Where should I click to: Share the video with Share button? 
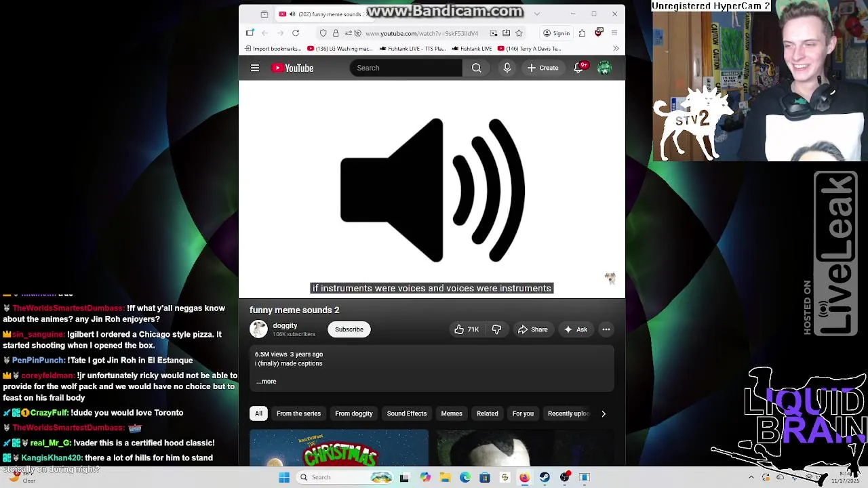532,329
